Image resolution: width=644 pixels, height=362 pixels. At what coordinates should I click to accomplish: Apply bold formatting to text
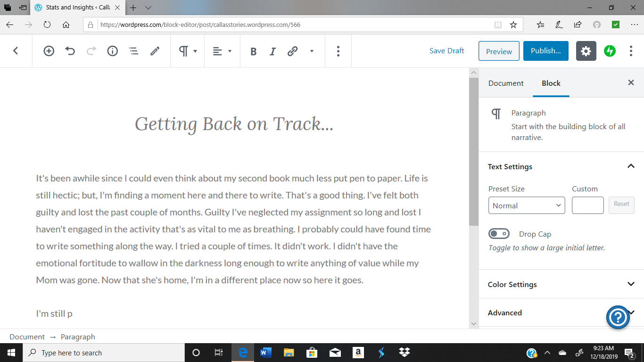pyautogui.click(x=253, y=51)
